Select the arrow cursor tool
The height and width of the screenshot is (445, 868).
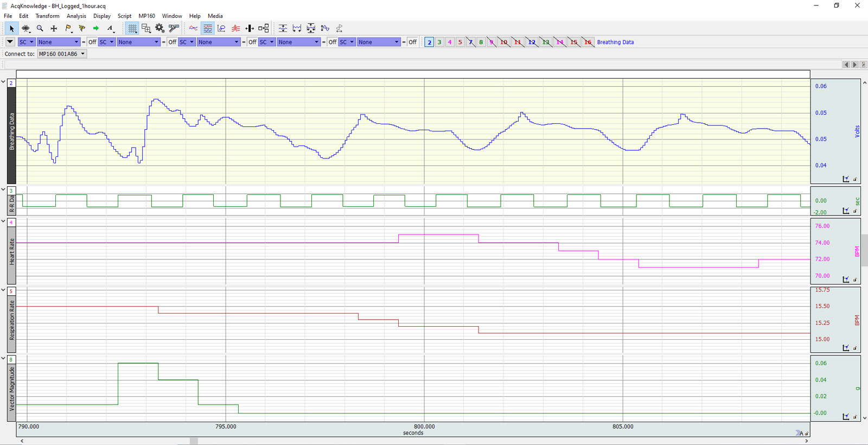tap(11, 28)
